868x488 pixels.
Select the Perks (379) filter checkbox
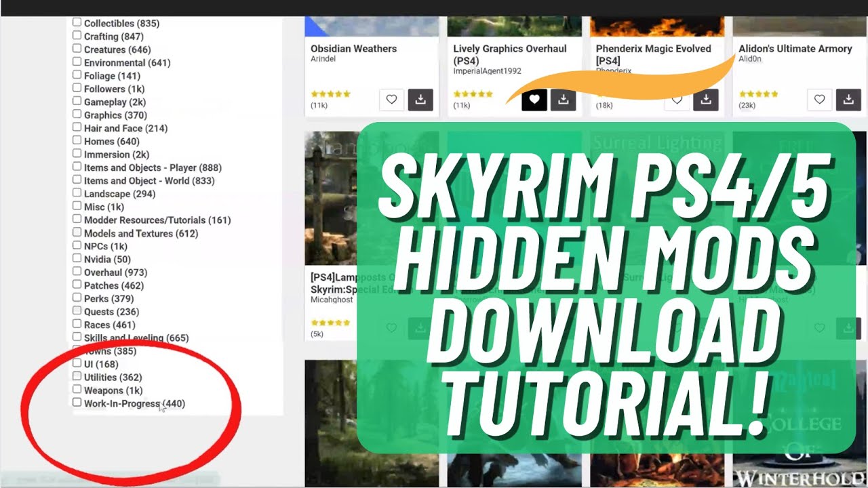tap(77, 298)
